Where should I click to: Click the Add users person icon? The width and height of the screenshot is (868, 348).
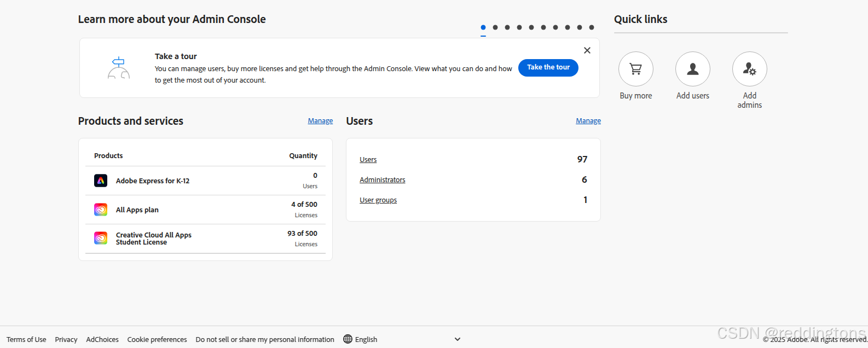pyautogui.click(x=693, y=69)
